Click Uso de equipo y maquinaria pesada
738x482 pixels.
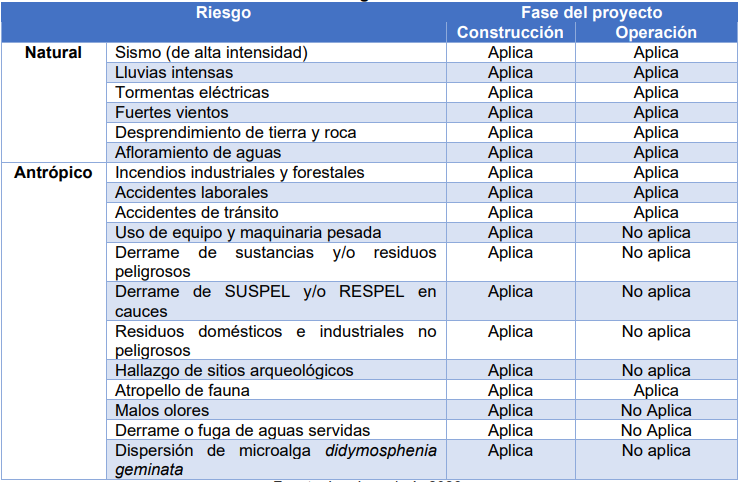[249, 233]
